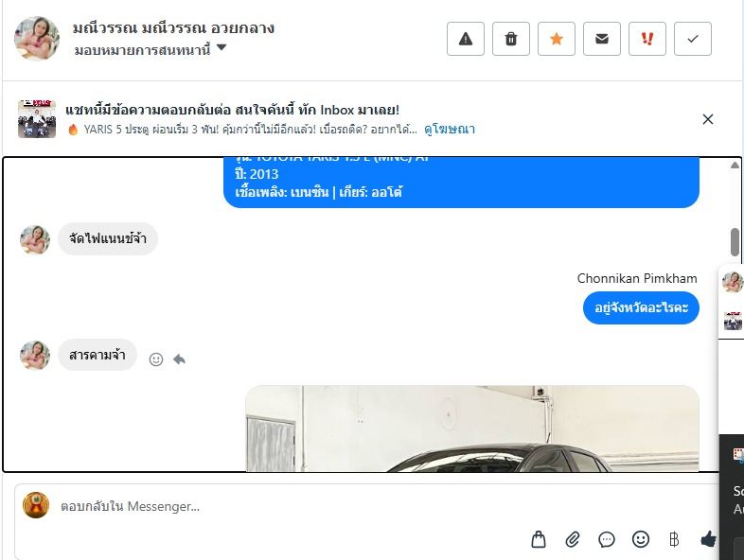Open saved replies speech bubble icon
This screenshot has width=744, height=560.
pyautogui.click(x=607, y=539)
